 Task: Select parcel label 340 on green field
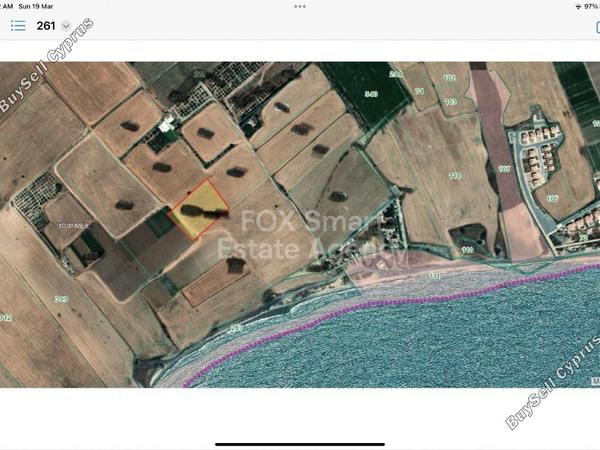coord(371,94)
